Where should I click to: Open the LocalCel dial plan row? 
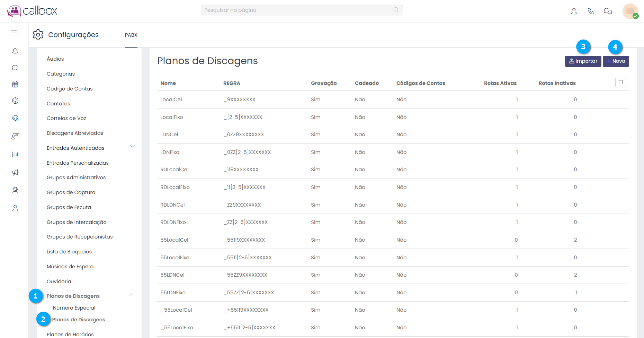[x=171, y=99]
